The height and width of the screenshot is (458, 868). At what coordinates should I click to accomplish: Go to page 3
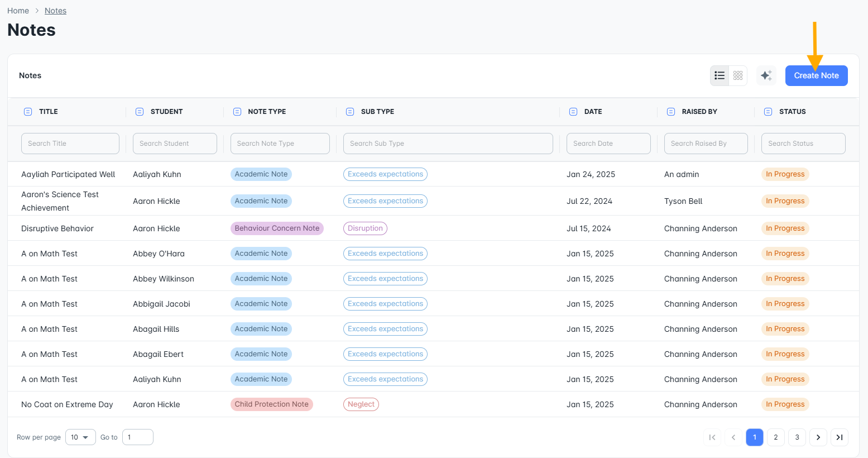pos(797,437)
